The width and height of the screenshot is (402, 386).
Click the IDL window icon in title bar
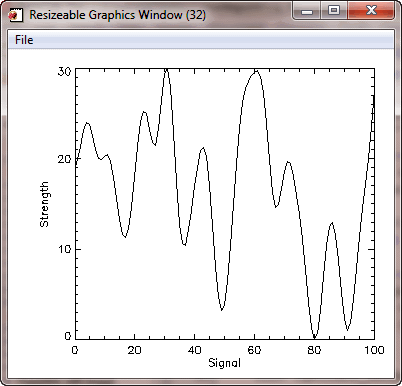click(x=15, y=15)
